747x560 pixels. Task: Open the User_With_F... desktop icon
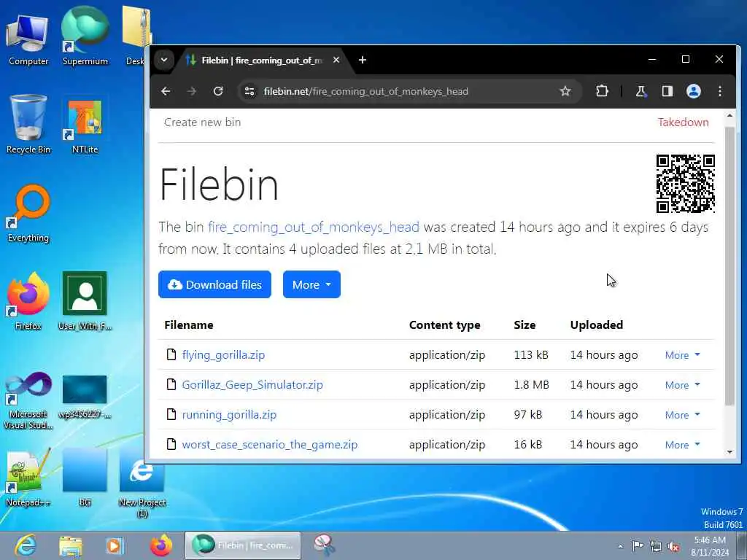point(85,301)
